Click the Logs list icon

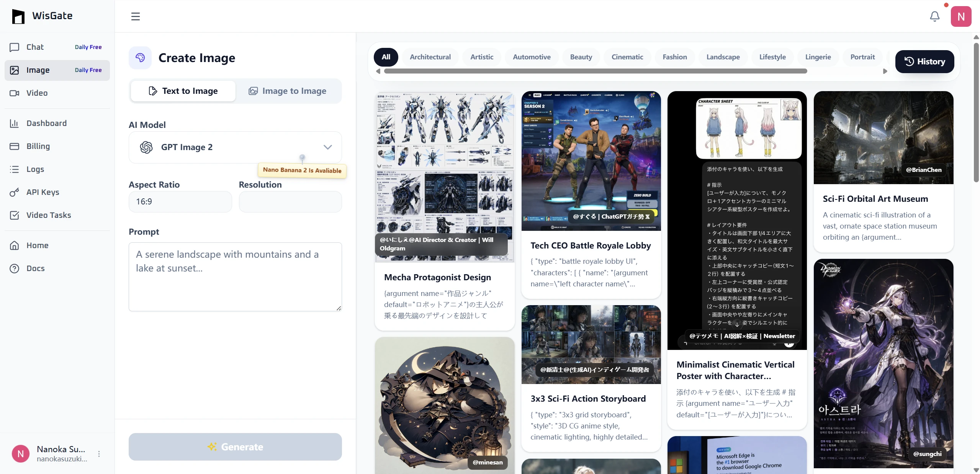point(15,169)
